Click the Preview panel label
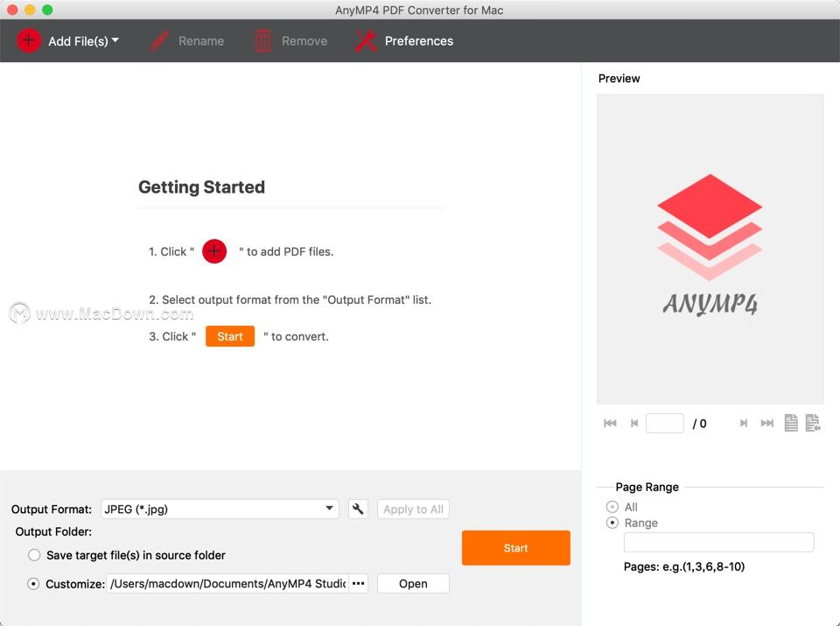 coord(619,78)
